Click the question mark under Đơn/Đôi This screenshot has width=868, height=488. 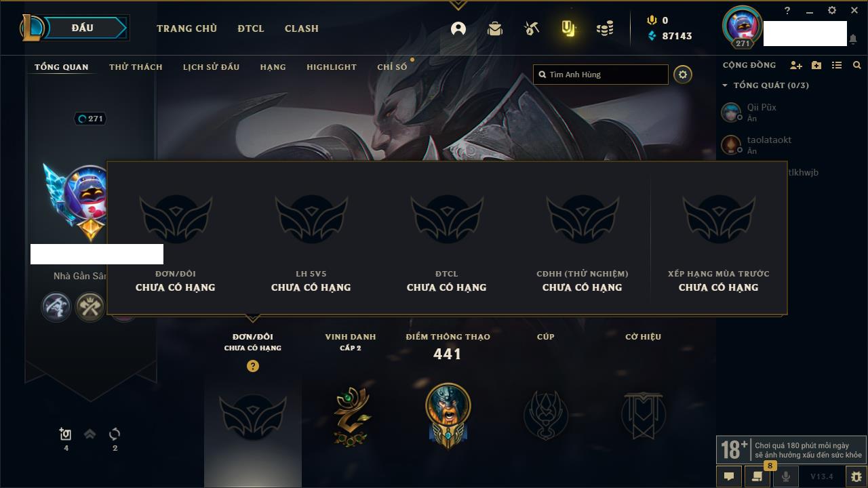[x=253, y=366]
